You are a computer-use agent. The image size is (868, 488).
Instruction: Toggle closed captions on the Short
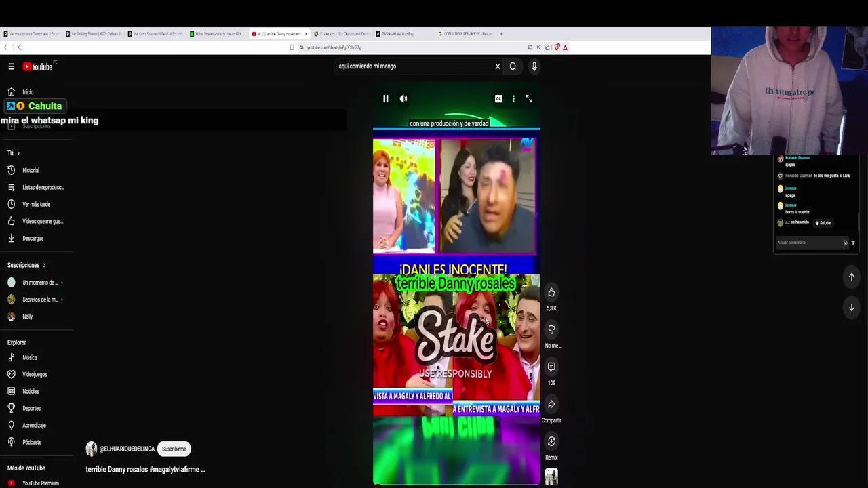pos(498,99)
